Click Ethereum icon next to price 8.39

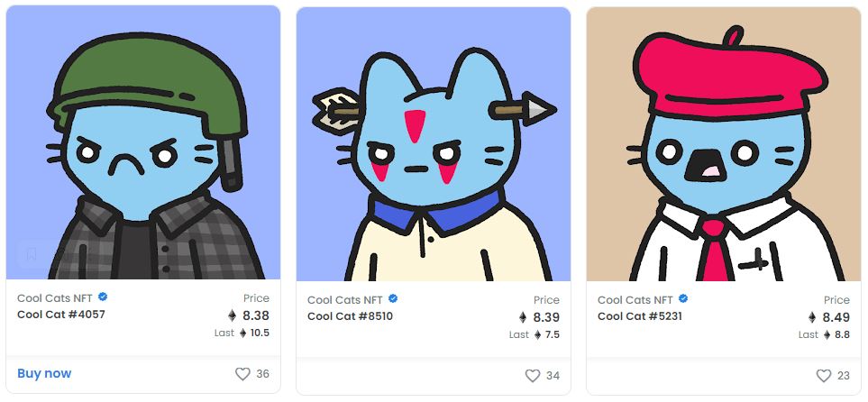(x=523, y=317)
